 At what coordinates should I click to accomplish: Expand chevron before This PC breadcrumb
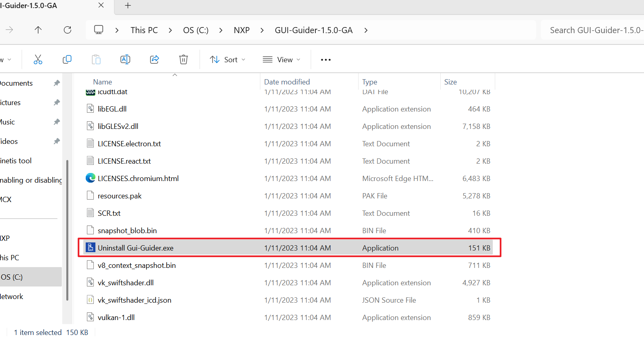point(117,30)
